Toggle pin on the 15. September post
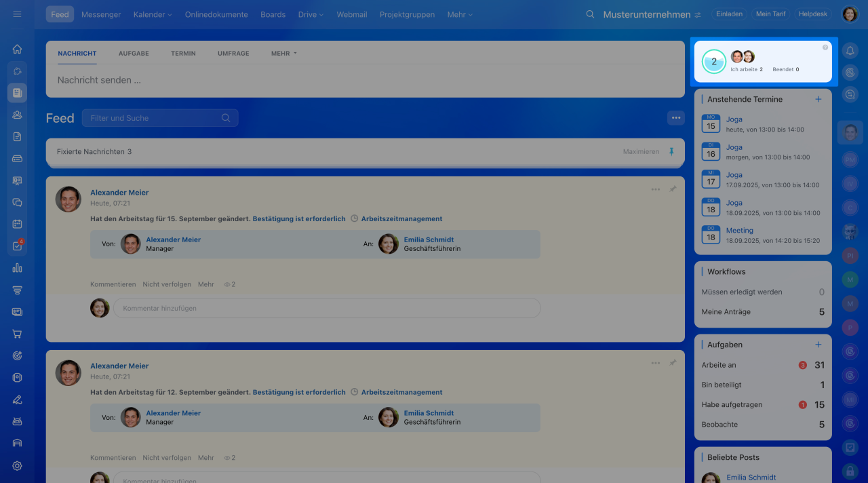Viewport: 868px width, 483px height. click(x=673, y=189)
